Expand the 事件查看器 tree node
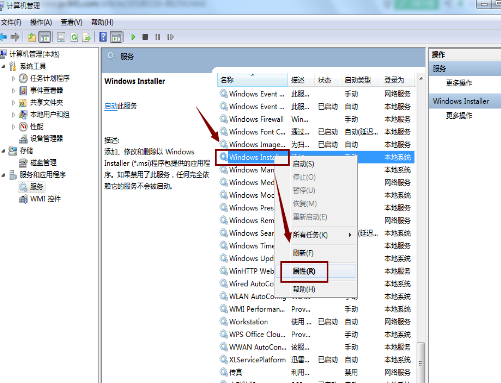 13,90
